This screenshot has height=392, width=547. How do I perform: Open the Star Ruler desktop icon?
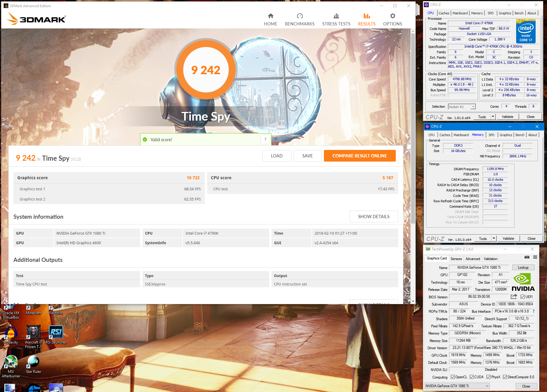click(34, 364)
